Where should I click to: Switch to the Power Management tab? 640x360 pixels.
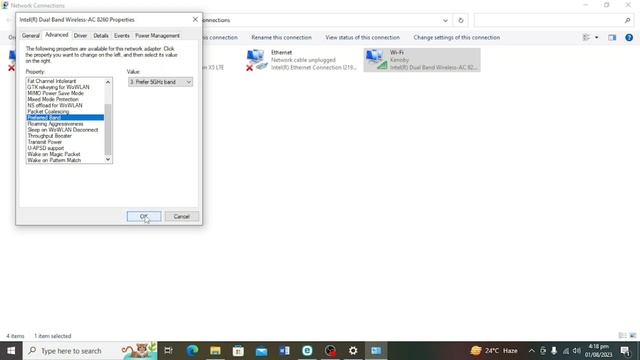(x=157, y=36)
